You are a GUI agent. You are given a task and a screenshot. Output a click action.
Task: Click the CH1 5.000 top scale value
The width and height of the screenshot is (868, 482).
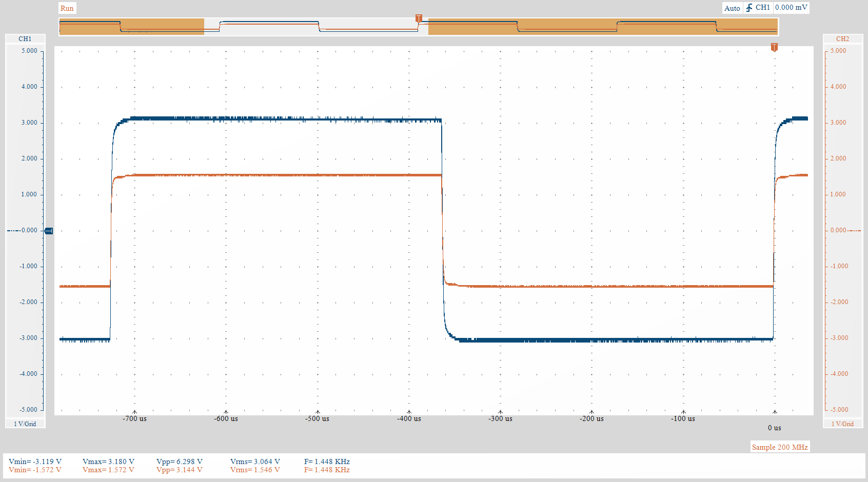29,51
